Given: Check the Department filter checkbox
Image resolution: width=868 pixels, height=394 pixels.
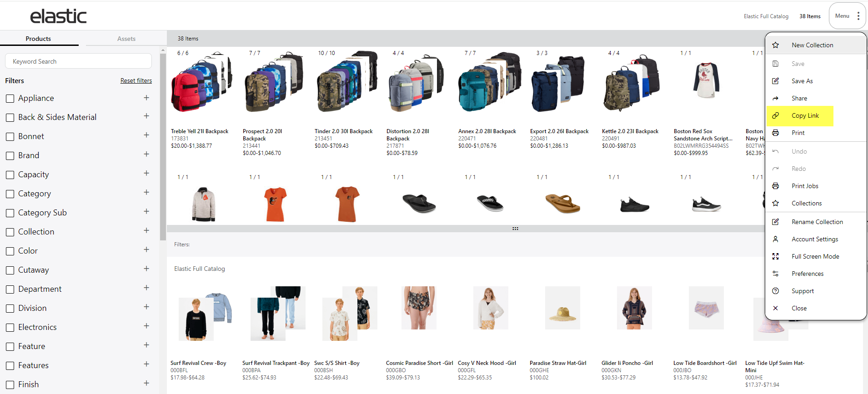Looking at the screenshot, I should (x=10, y=289).
